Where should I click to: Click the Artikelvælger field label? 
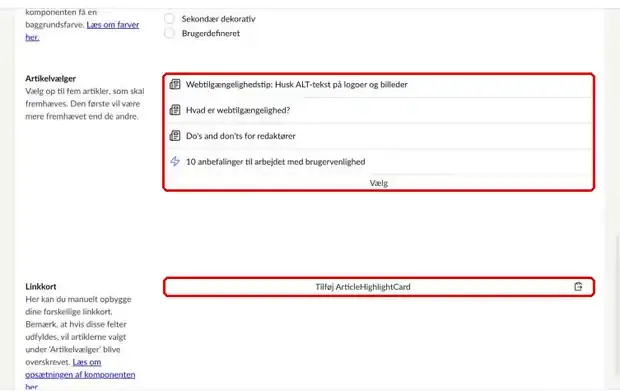point(51,78)
